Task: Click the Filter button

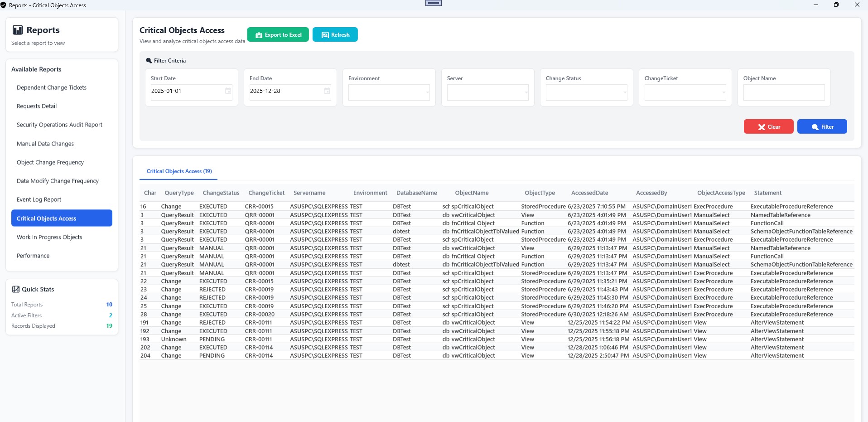Action: point(822,126)
